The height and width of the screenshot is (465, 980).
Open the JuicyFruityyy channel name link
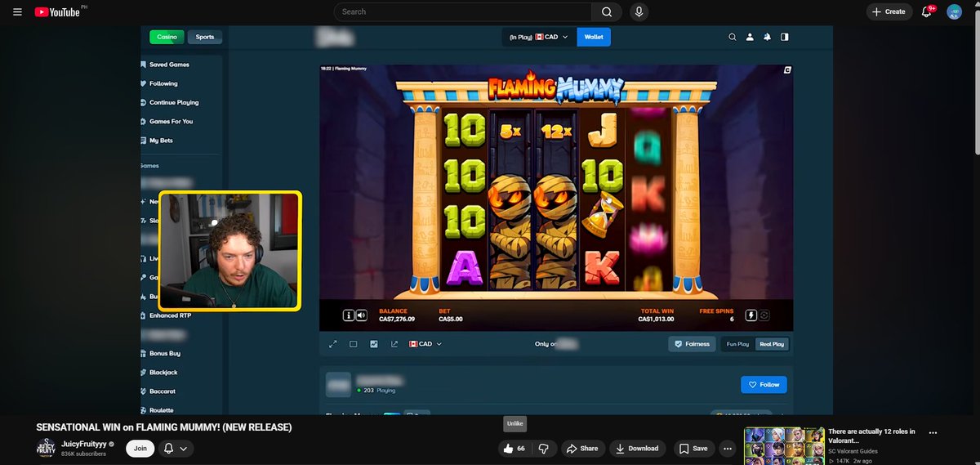(x=83, y=444)
